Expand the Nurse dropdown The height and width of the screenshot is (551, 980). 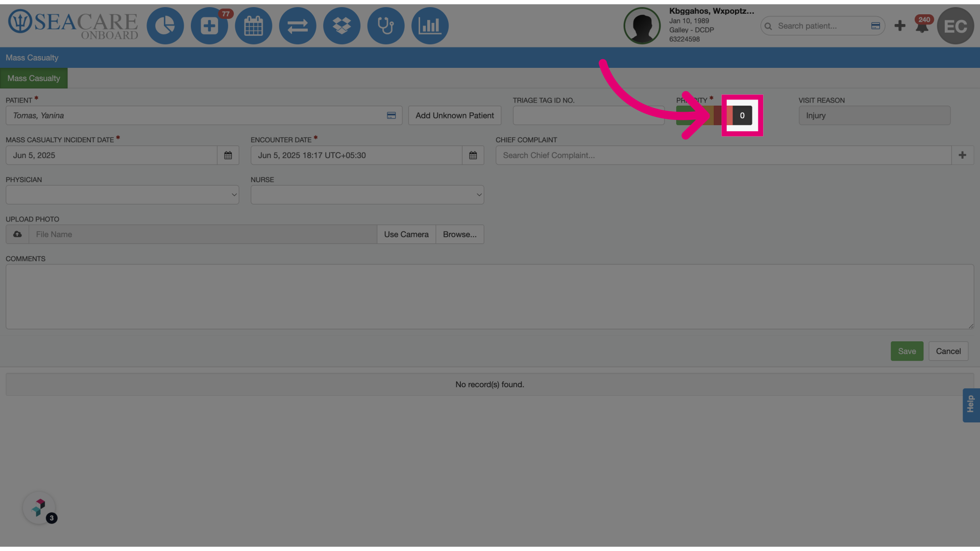pyautogui.click(x=367, y=195)
